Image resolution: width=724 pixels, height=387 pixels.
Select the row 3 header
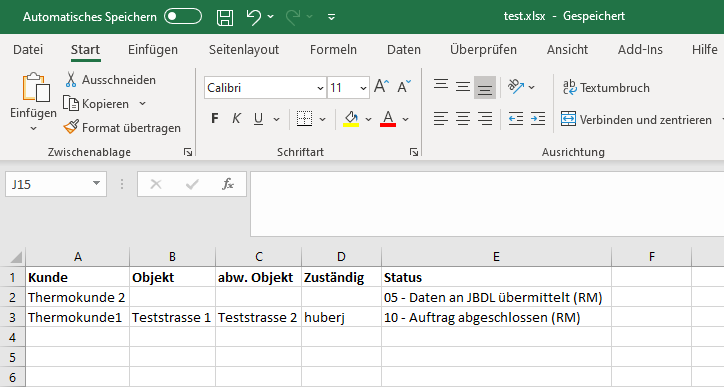(x=12, y=317)
